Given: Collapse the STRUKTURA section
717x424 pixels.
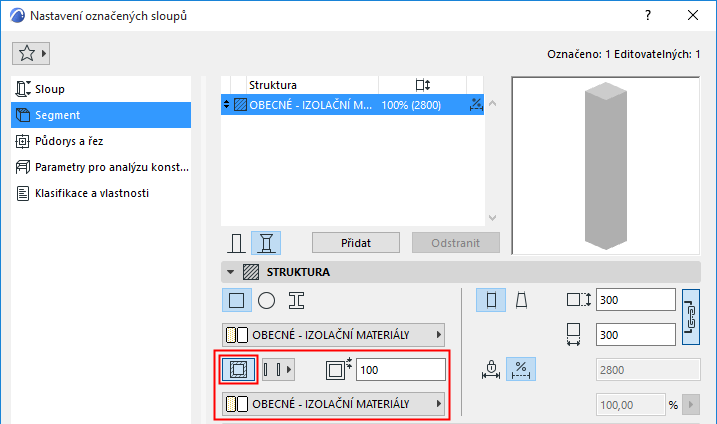Looking at the screenshot, I should click(x=231, y=271).
